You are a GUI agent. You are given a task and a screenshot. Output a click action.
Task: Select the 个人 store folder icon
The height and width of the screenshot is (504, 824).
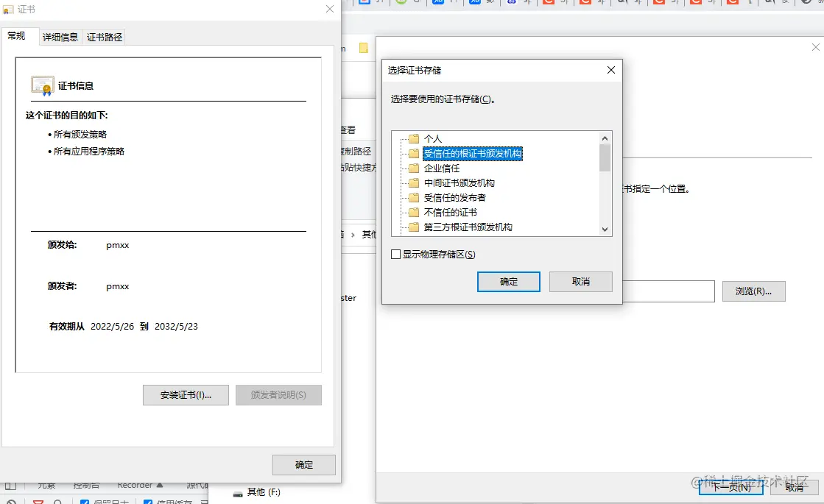pyautogui.click(x=412, y=138)
